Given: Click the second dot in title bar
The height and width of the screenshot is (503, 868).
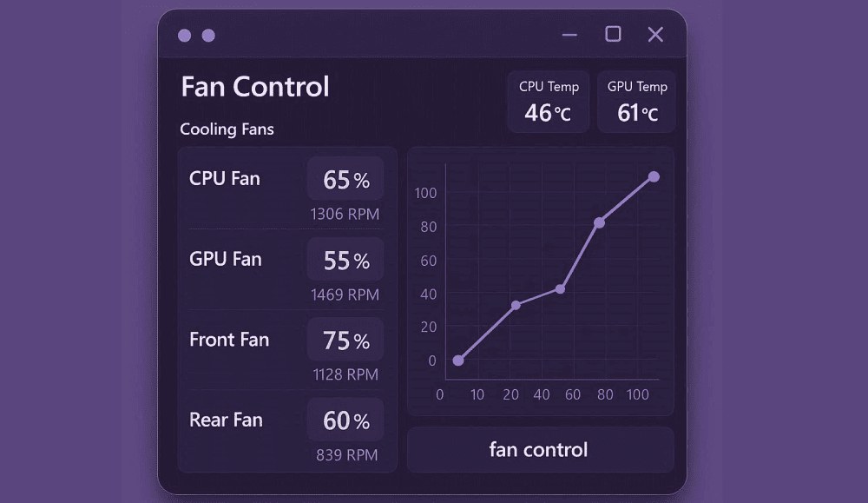Looking at the screenshot, I should pyautogui.click(x=208, y=36).
